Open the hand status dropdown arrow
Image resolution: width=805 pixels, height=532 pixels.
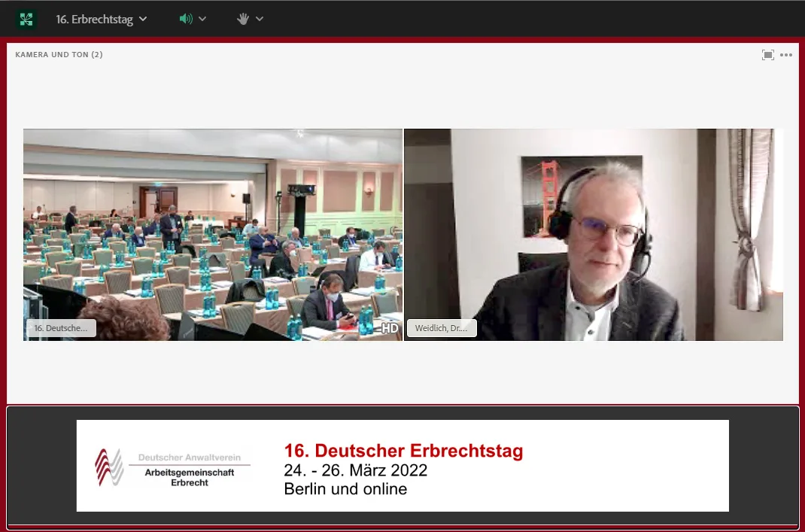click(260, 19)
